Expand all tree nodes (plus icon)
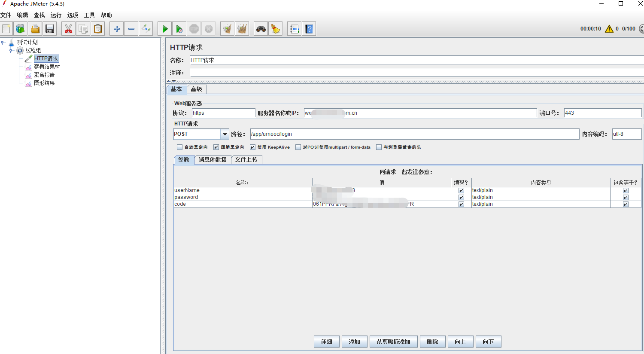This screenshot has width=644, height=354. point(116,29)
